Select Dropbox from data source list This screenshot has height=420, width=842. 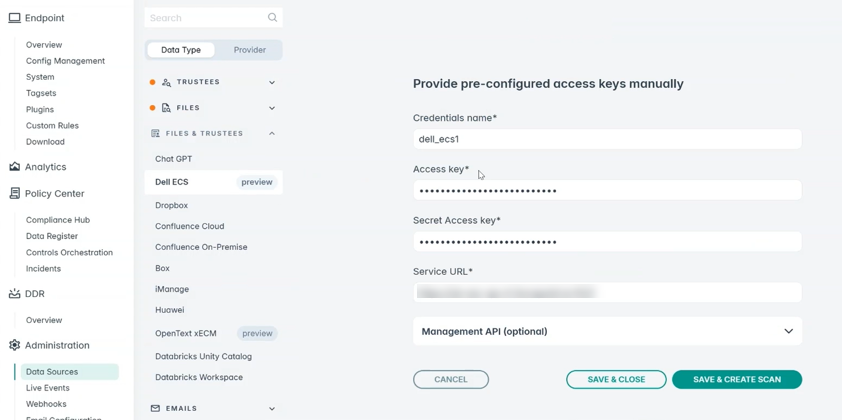[x=172, y=205]
